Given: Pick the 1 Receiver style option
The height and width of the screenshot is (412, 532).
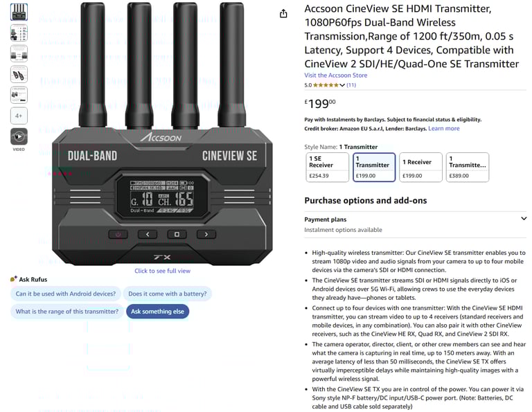Looking at the screenshot, I should (420, 167).
